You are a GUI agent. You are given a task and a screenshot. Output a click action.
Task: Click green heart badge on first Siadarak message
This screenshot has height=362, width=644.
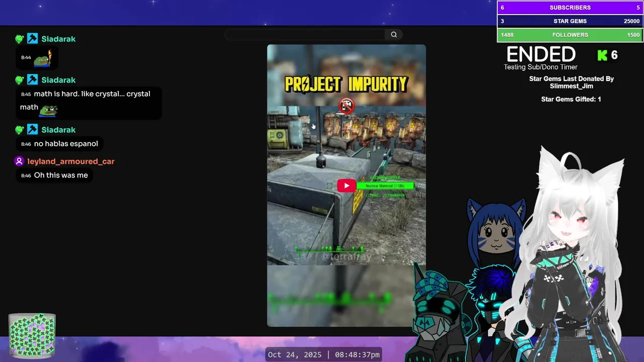[19, 39]
